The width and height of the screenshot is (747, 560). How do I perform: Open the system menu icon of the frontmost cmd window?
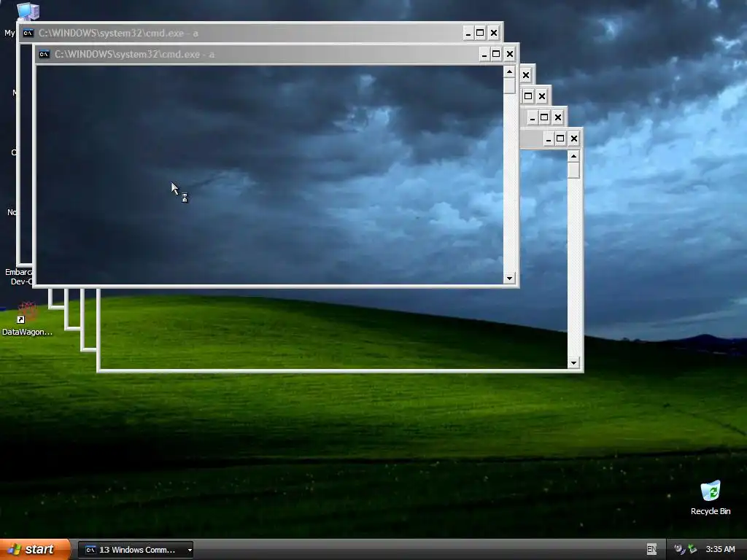44,54
